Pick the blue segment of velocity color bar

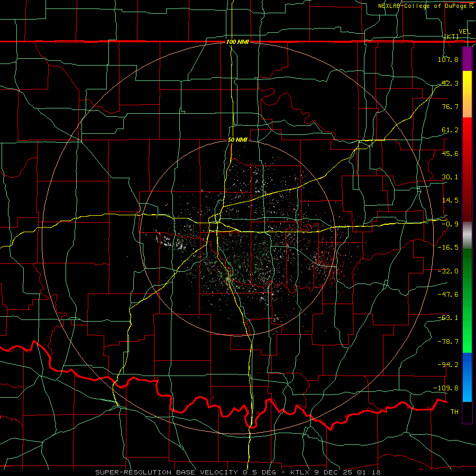[x=467, y=377]
